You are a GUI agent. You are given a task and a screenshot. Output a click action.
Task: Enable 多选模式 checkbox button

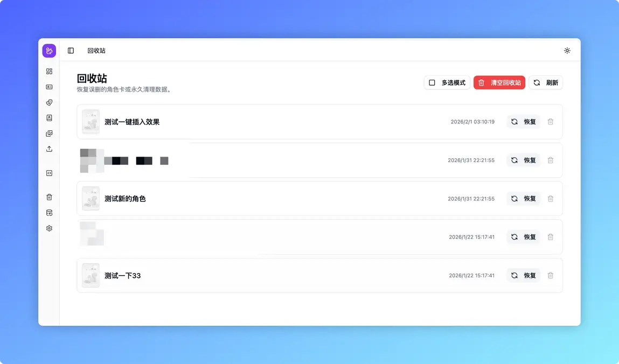[x=447, y=82]
